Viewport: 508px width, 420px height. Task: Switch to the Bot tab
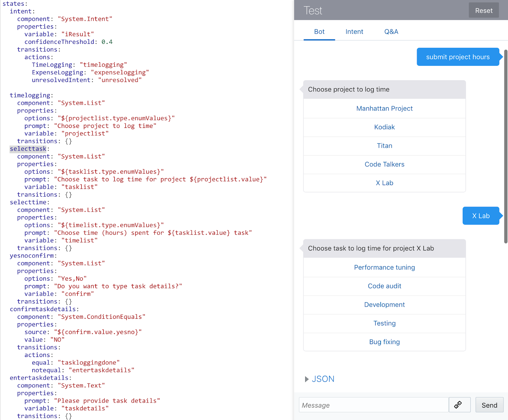coord(319,32)
